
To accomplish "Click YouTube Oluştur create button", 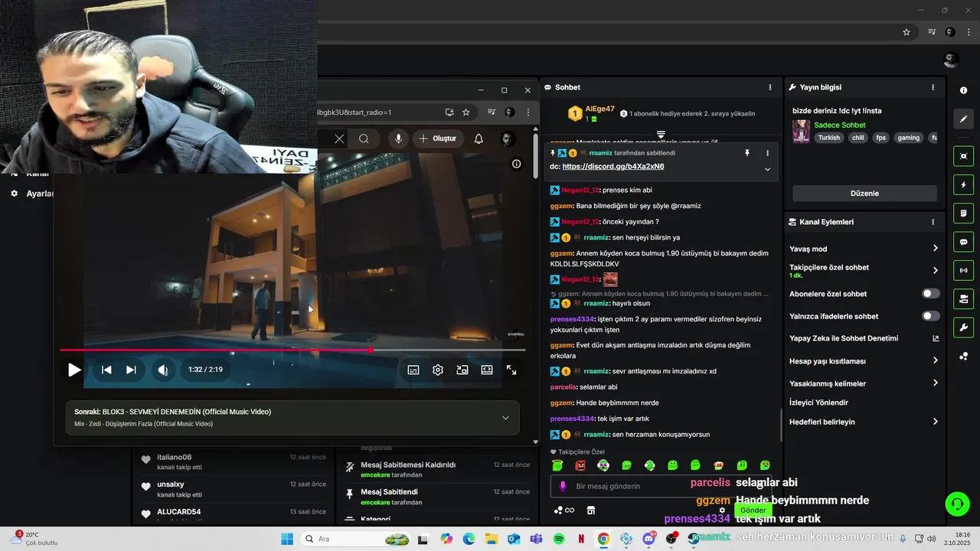I will click(x=438, y=139).
